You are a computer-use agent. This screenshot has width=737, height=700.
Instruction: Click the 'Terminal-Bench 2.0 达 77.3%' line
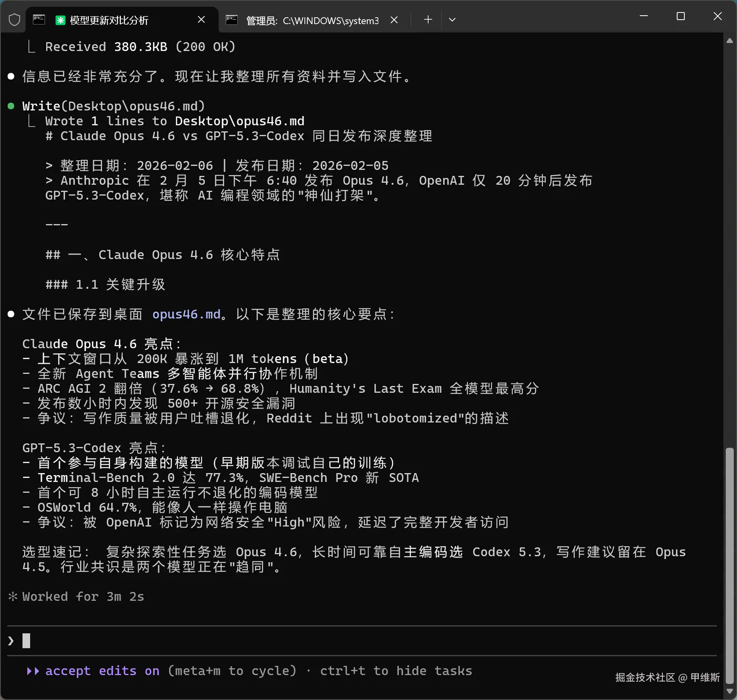click(x=220, y=478)
